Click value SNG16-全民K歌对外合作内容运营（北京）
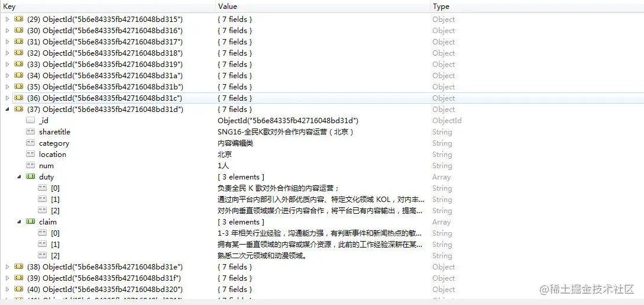The height and width of the screenshot is (305, 644). [286, 132]
